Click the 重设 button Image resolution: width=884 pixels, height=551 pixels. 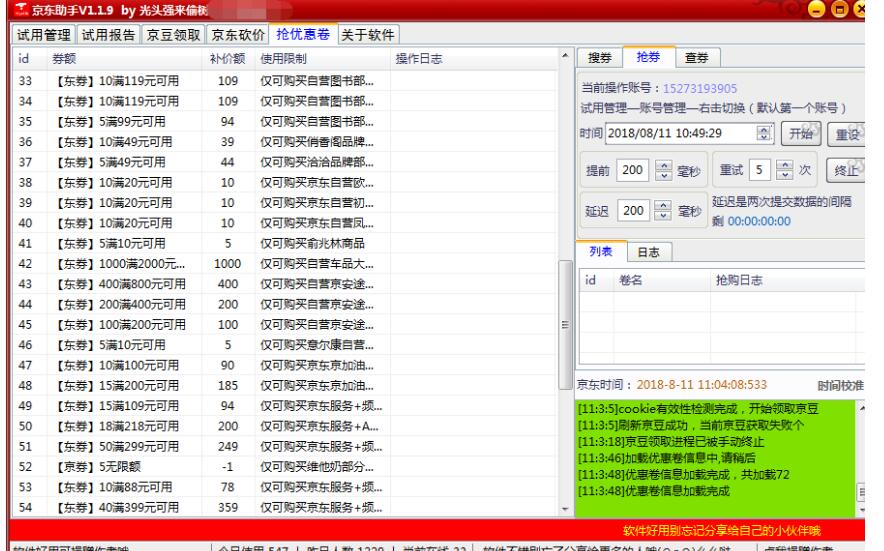click(x=846, y=135)
